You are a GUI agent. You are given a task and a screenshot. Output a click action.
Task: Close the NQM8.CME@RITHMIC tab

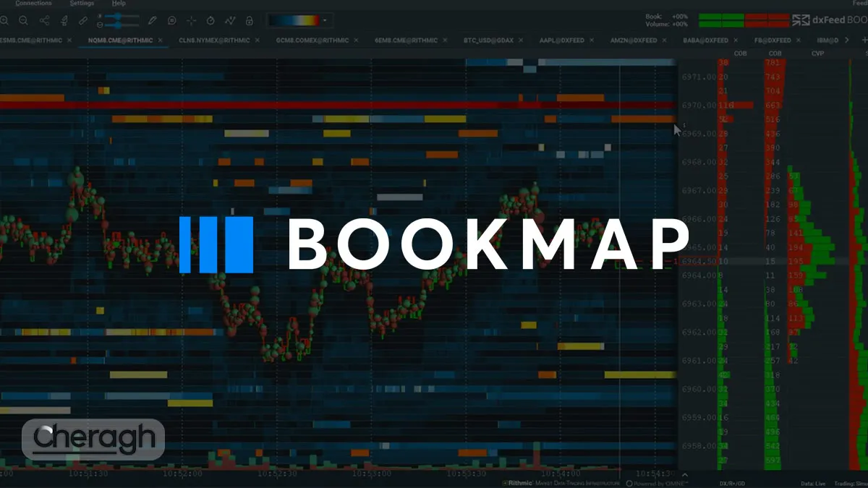coord(160,40)
